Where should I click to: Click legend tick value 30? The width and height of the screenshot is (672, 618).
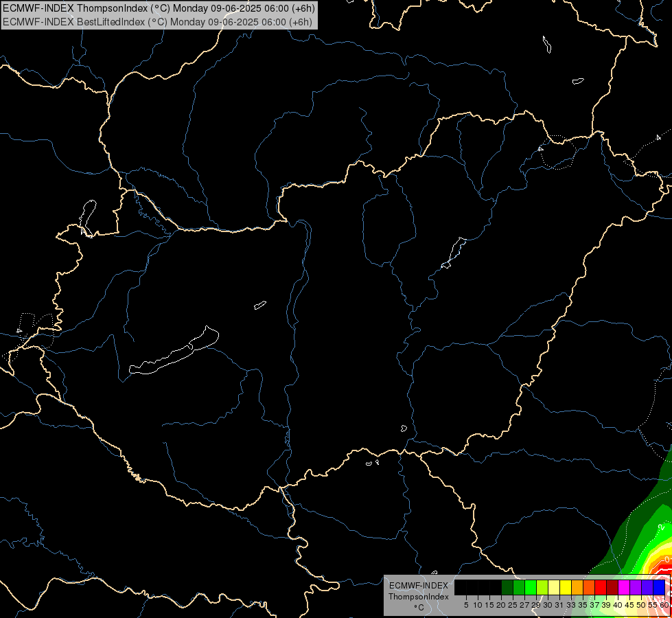(x=548, y=605)
